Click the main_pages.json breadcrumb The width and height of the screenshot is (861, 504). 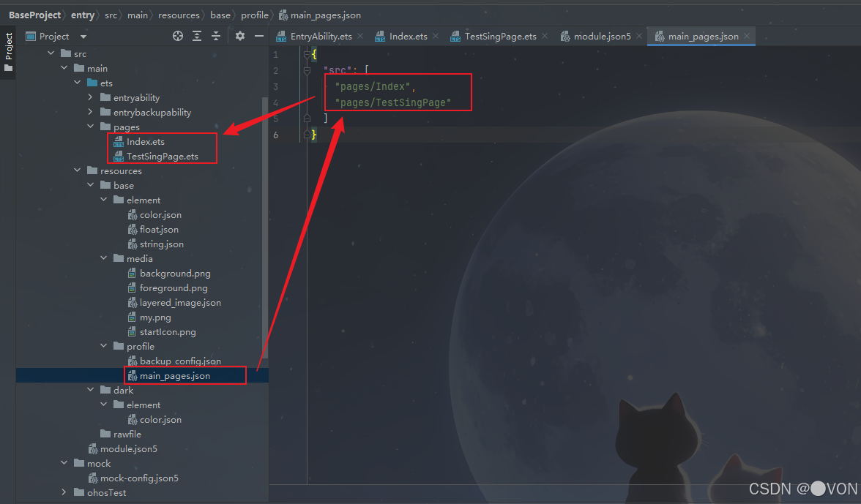click(325, 15)
